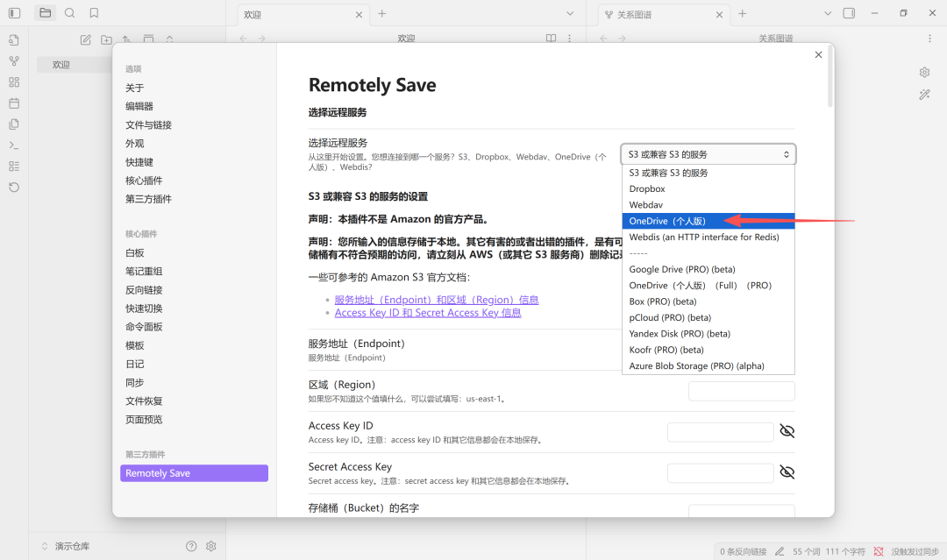Switch to reading view book icon
947x560 pixels.
pyautogui.click(x=551, y=38)
